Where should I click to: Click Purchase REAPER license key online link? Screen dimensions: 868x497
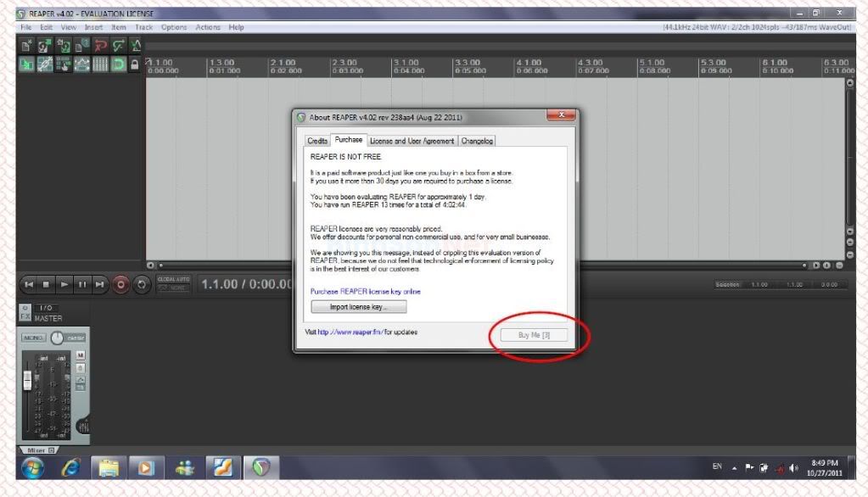coord(365,291)
